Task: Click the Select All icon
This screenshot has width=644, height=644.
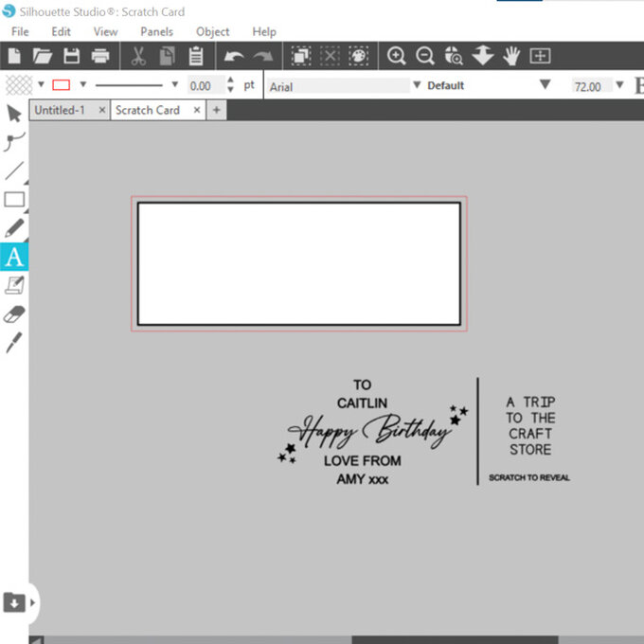Action: tap(300, 56)
